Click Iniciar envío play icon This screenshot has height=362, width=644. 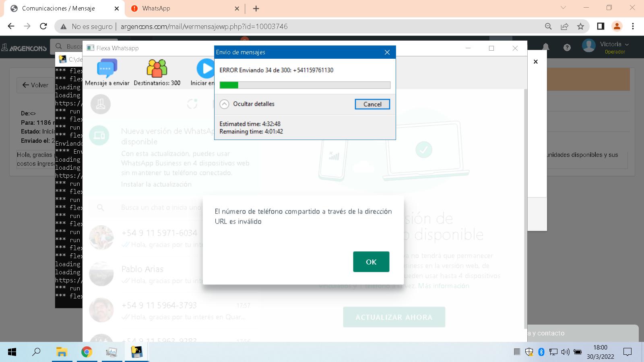coord(205,69)
